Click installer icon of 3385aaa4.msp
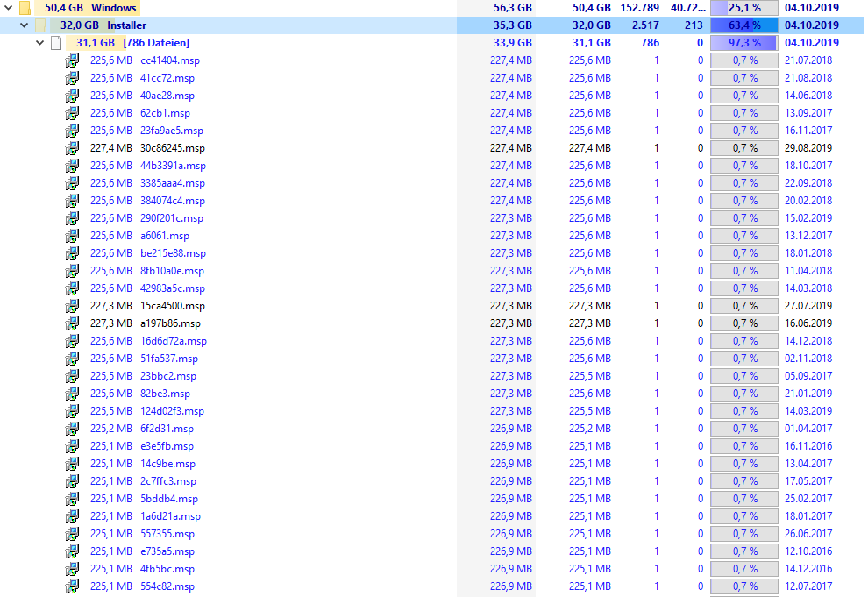The height and width of the screenshot is (597, 868). [72, 183]
